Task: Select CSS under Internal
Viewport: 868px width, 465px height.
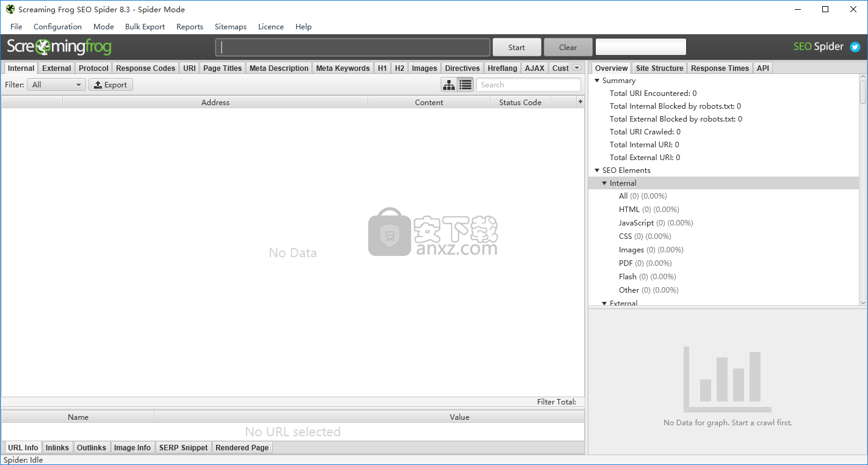Action: pyautogui.click(x=645, y=236)
